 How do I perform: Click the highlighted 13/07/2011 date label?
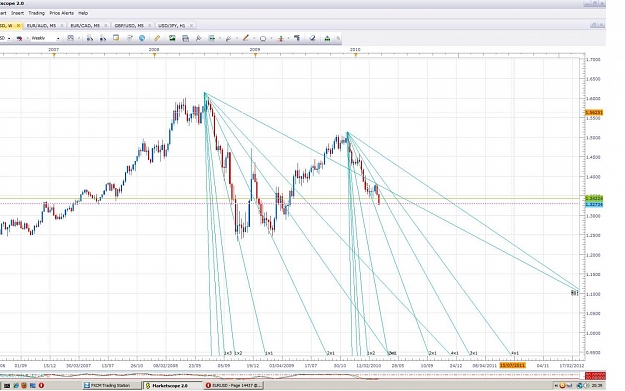click(x=513, y=365)
